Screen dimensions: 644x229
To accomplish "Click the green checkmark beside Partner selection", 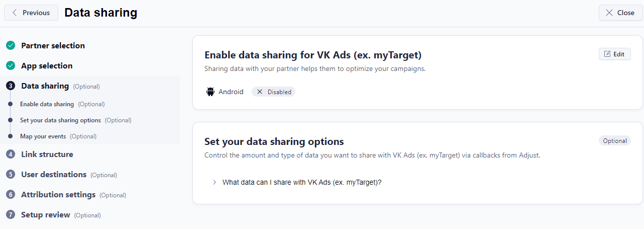I will pyautogui.click(x=11, y=46).
